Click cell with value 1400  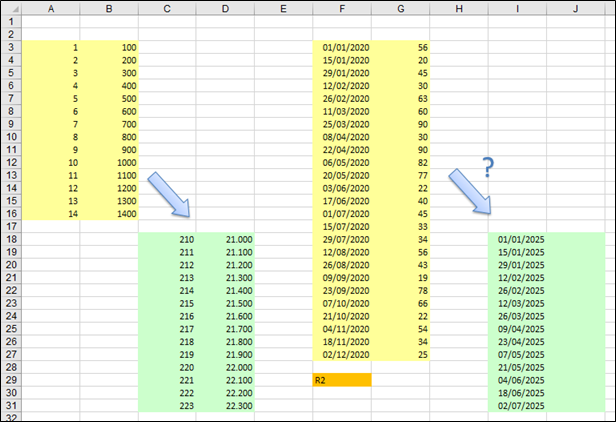click(109, 214)
